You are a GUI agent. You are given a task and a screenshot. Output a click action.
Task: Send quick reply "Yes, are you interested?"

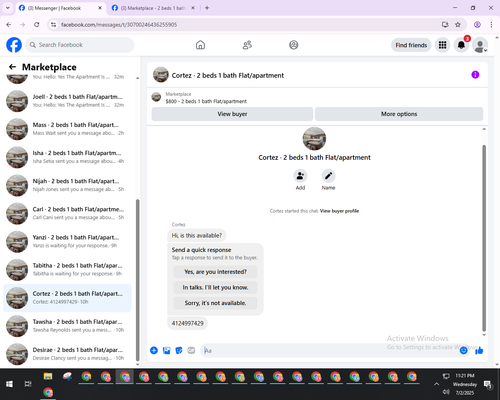[x=215, y=272]
